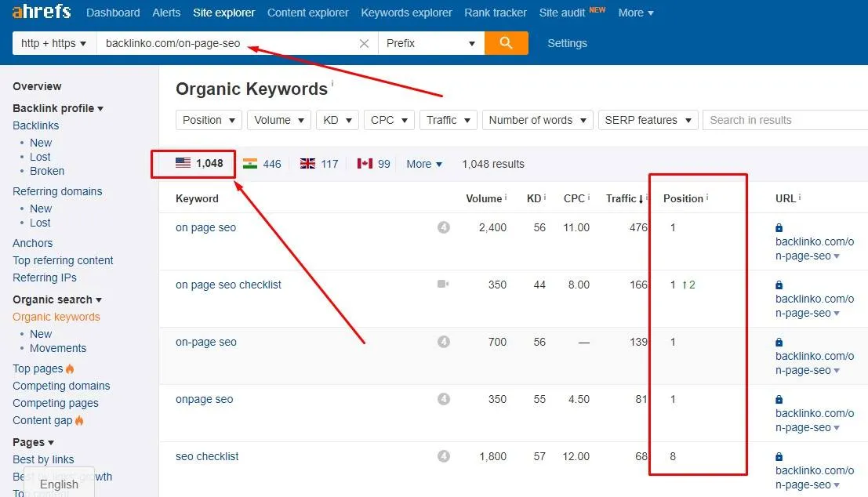
Task: Open Settings link in search bar
Action: pyautogui.click(x=567, y=43)
